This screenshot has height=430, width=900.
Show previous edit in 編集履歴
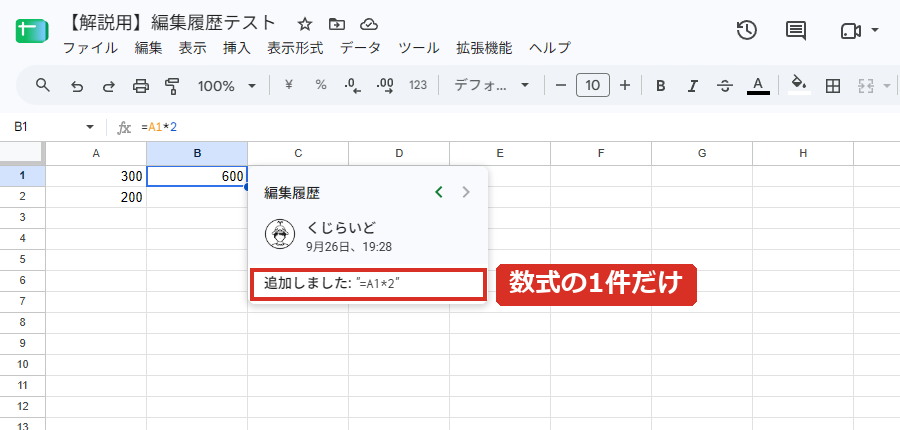pyautogui.click(x=439, y=192)
